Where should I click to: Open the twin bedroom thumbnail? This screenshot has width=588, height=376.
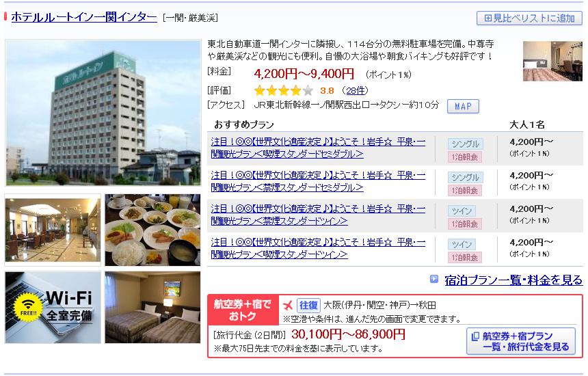tap(152, 308)
